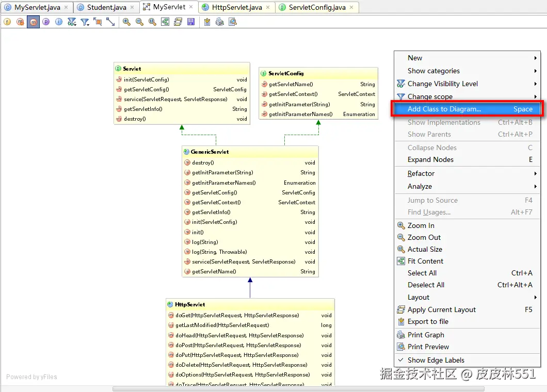This screenshot has width=547, height=392.
Task: Click method icon beside doGet
Action: 171,315
